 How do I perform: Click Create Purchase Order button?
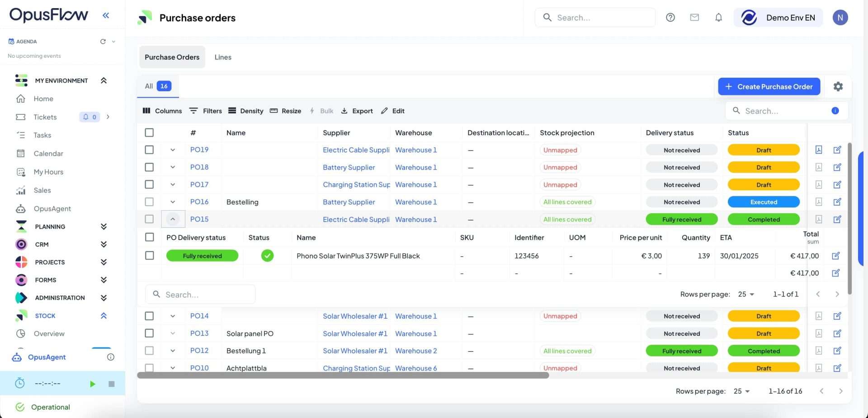point(769,86)
